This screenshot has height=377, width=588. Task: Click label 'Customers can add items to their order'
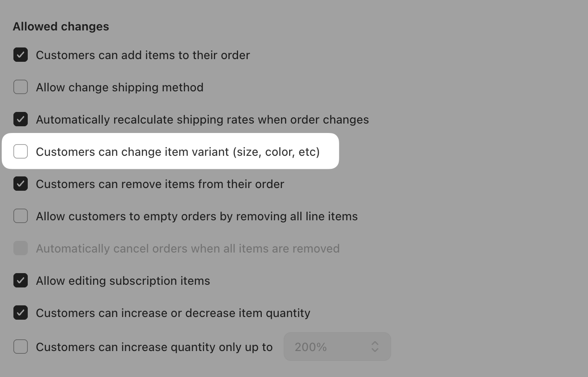[143, 55]
